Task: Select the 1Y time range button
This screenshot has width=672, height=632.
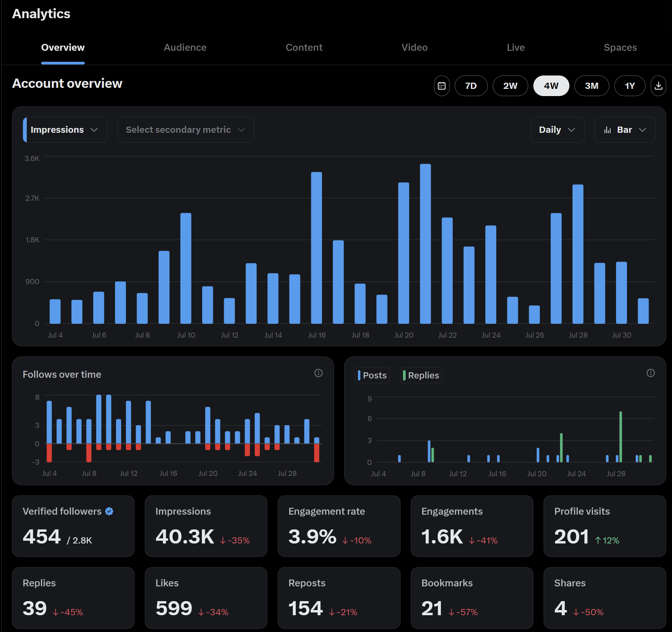Action: [x=629, y=86]
